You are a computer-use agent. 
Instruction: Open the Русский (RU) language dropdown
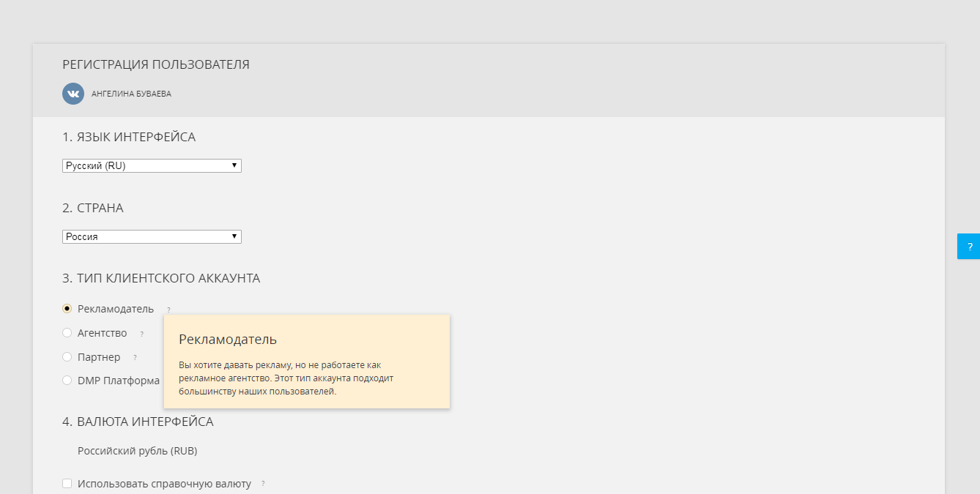click(146, 166)
